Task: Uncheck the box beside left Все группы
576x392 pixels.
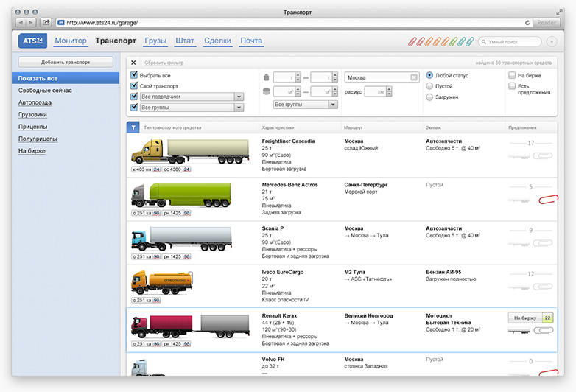Action: (x=134, y=108)
